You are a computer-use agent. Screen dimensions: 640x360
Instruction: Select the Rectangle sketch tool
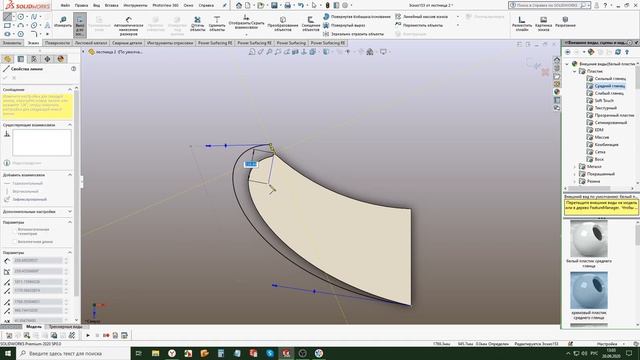click(7, 25)
